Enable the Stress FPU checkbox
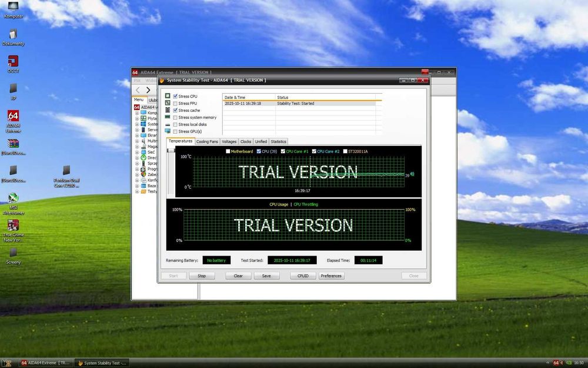This screenshot has width=588, height=368. click(175, 103)
